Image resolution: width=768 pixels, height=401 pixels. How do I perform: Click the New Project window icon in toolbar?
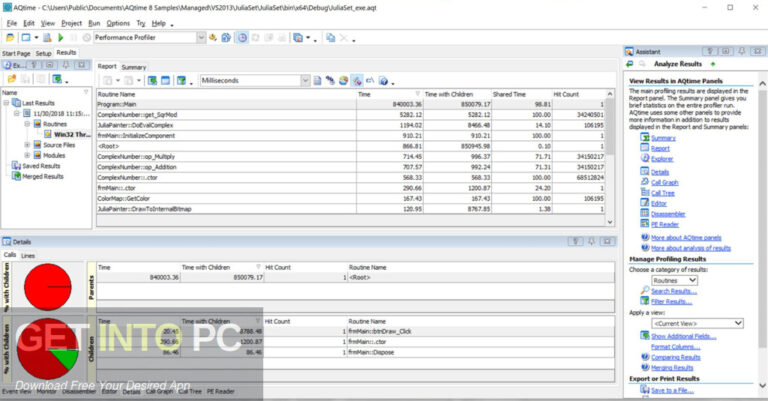[26, 38]
